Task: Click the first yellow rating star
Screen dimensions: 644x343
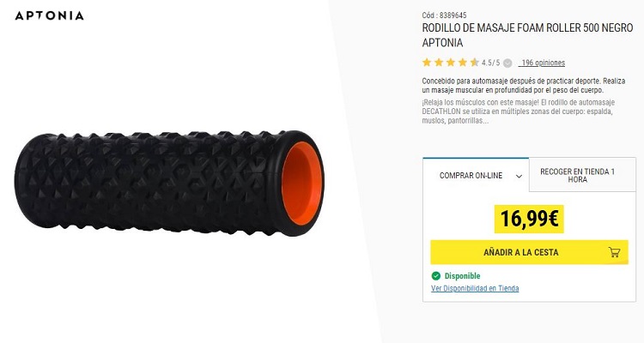Action: click(x=427, y=63)
